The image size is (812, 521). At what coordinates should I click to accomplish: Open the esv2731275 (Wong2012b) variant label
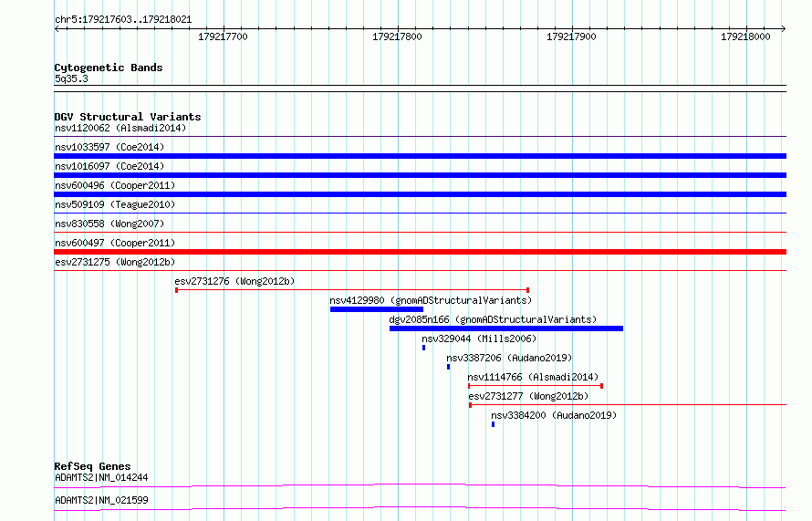(115, 262)
